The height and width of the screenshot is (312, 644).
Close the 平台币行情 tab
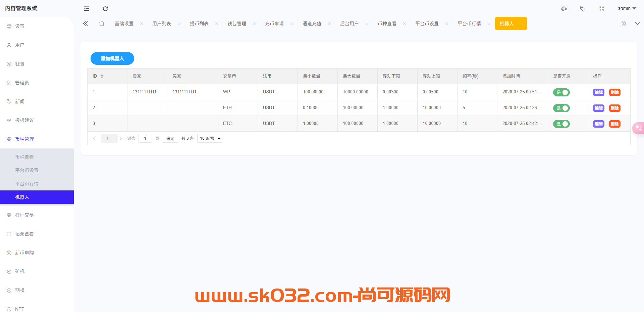click(489, 24)
